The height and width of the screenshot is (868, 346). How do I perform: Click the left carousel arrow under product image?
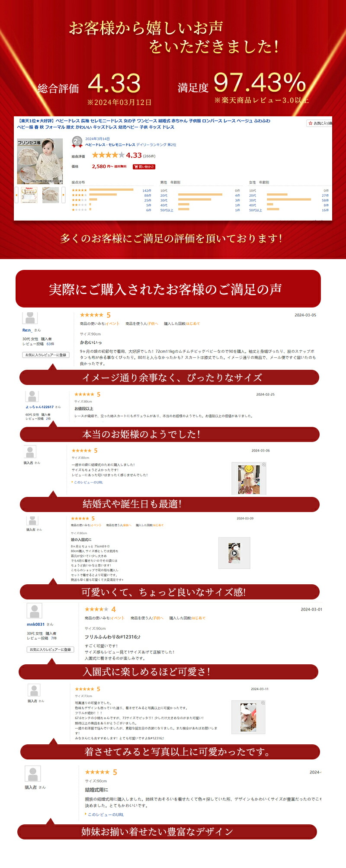(16, 195)
